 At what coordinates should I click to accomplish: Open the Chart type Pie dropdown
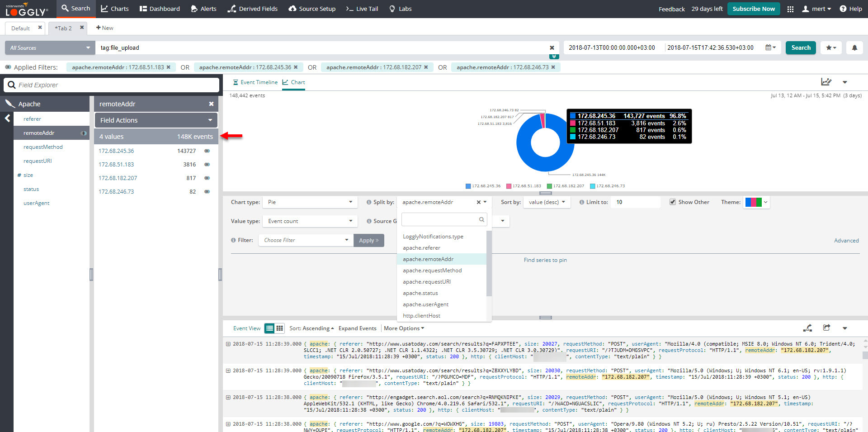310,202
